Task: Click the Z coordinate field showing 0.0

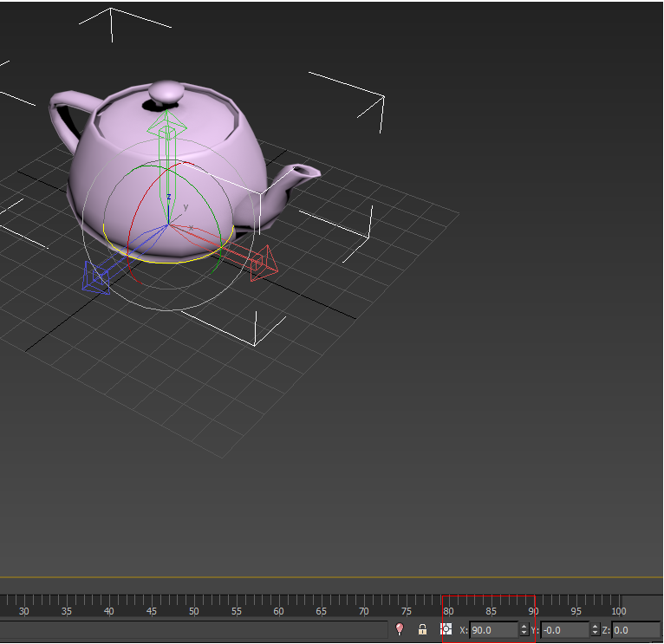Action: [636, 630]
